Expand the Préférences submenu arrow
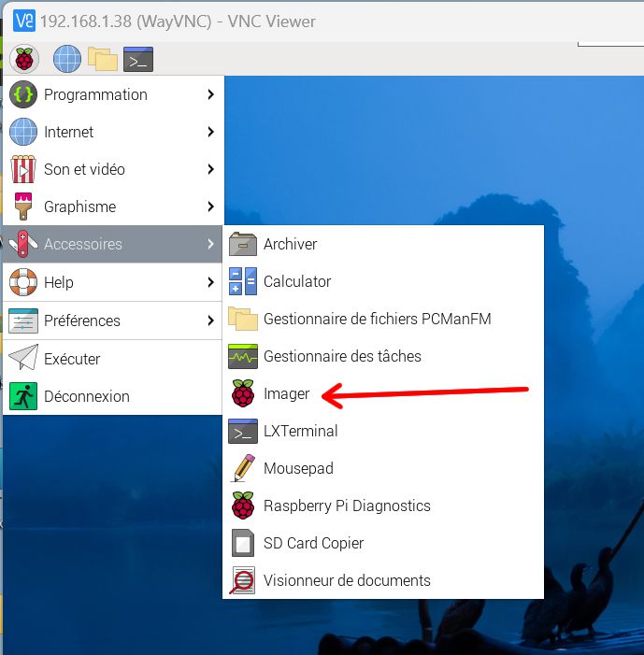This screenshot has height=655, width=644. click(210, 320)
